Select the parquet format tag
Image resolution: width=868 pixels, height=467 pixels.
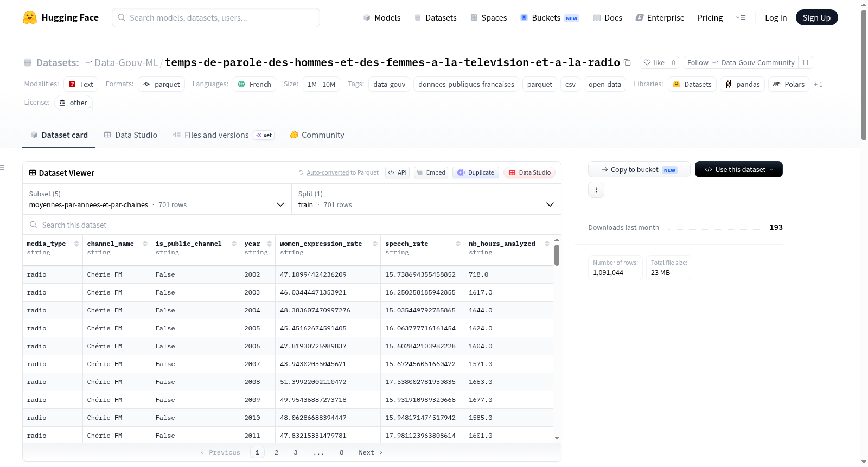point(161,84)
